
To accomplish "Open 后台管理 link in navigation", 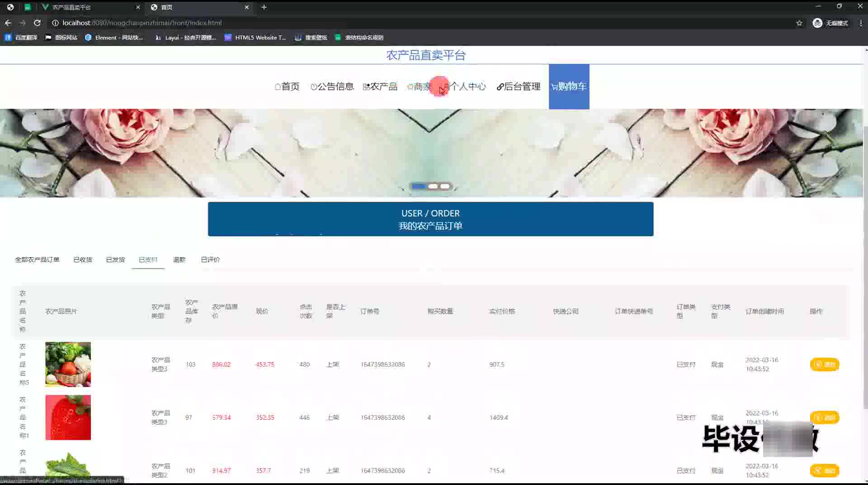I will 519,86.
